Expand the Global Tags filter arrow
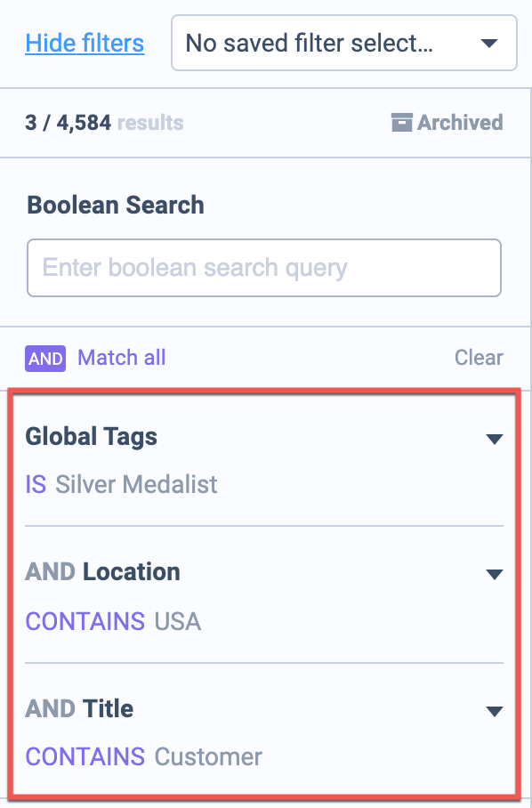 495,439
